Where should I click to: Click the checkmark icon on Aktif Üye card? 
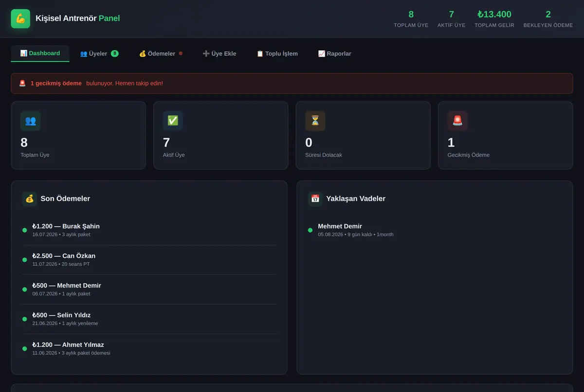(173, 121)
